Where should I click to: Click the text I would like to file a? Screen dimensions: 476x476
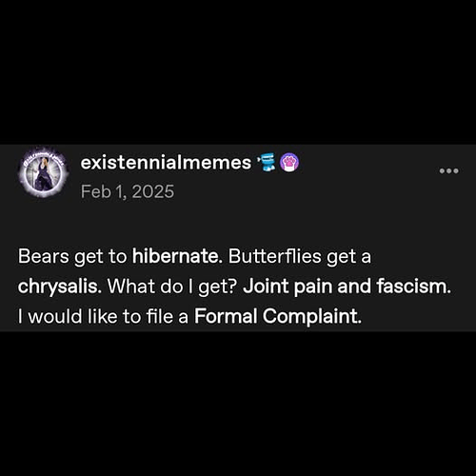click(103, 316)
